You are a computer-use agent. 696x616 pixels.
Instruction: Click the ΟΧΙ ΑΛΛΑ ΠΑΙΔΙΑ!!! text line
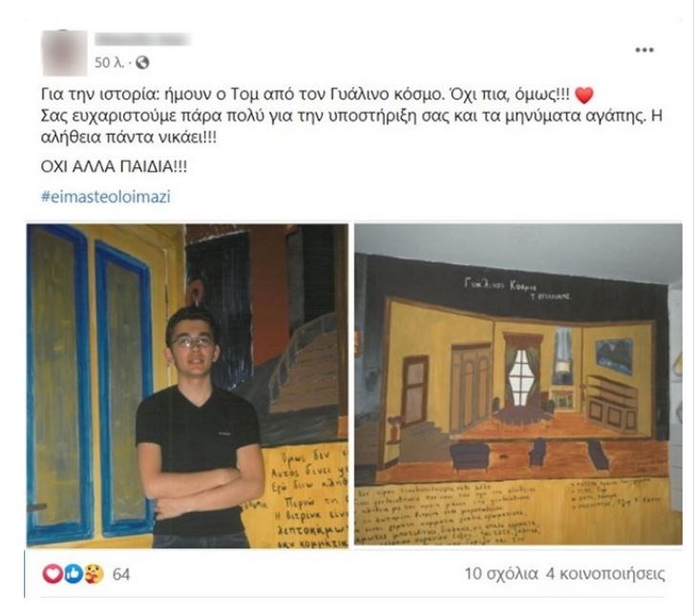(114, 167)
